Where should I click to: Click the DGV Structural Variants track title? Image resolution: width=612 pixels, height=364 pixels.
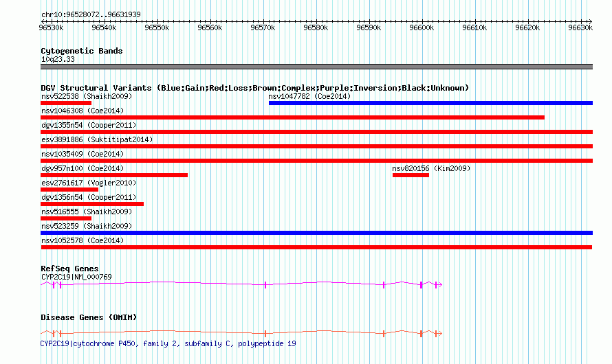255,88
